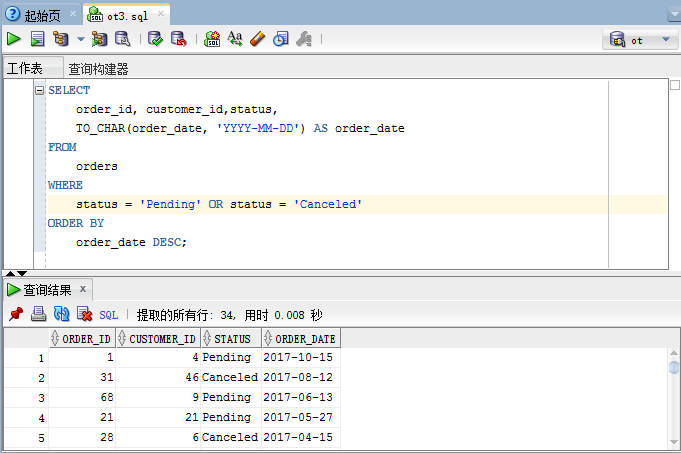This screenshot has height=453, width=681.
Task: Click the Rollback icon in the toolbar
Action: click(178, 39)
